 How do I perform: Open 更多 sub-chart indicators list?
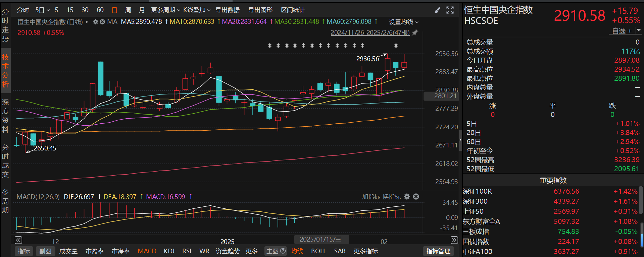[252, 251]
